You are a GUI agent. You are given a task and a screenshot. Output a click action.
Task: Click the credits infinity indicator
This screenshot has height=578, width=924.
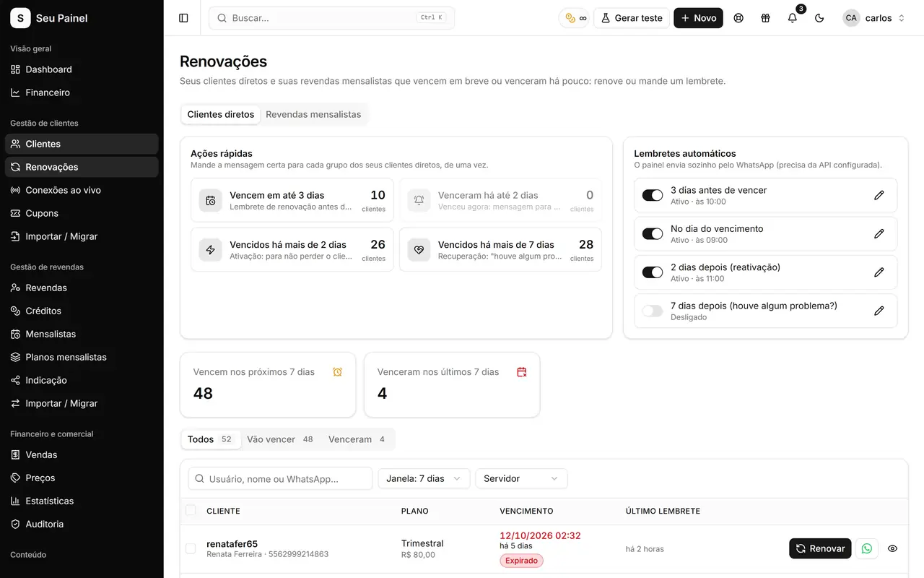click(575, 18)
